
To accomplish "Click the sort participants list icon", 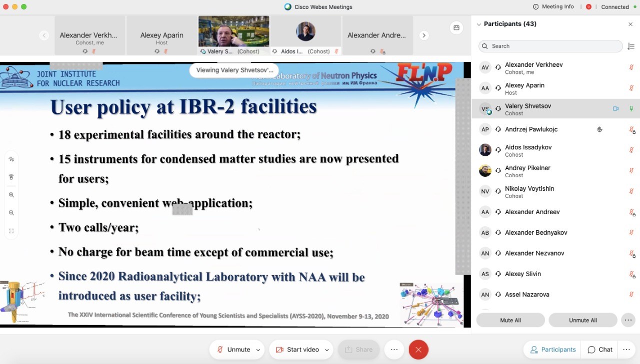I will pos(631,46).
